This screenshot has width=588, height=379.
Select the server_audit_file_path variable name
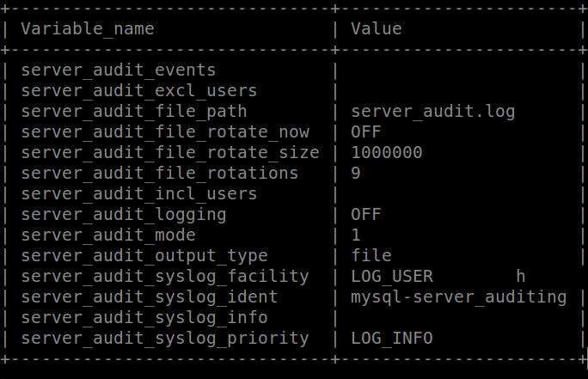134,111
